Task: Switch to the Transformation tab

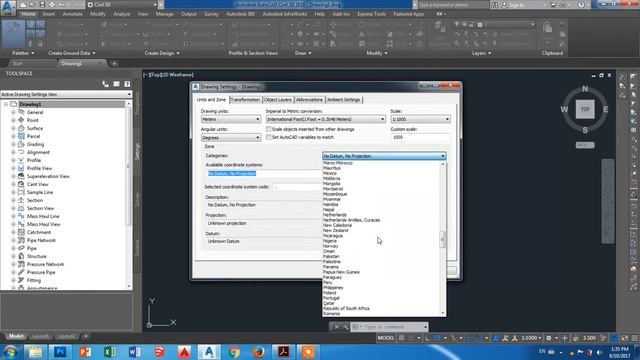Action: 245,100
